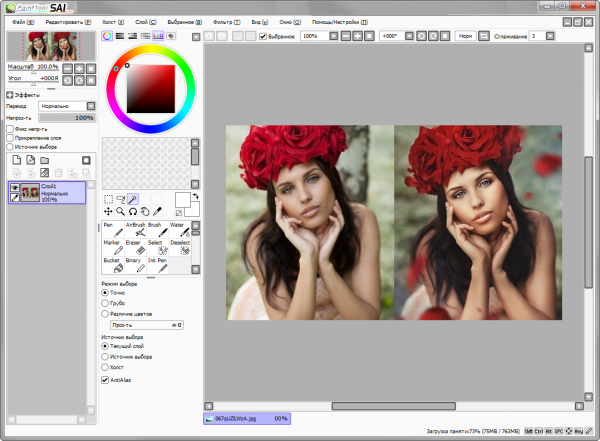Open the Помощь/Настройки menu
This screenshot has height=441, width=600.
[340, 22]
